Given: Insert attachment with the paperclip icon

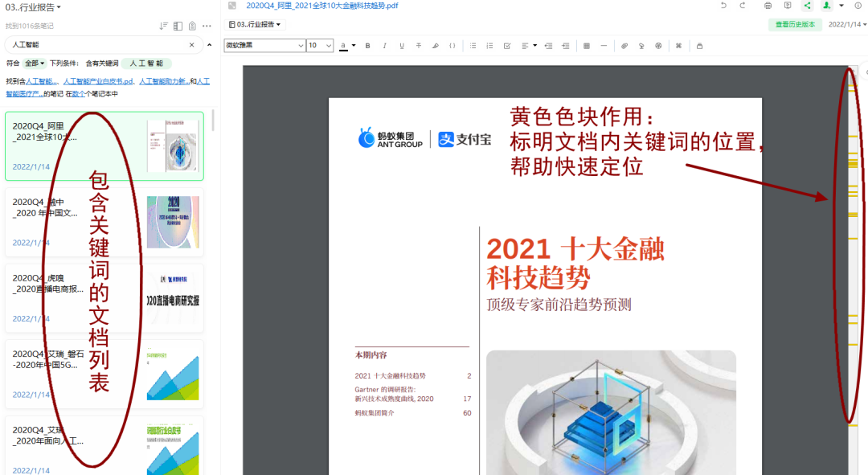Looking at the screenshot, I should [624, 46].
